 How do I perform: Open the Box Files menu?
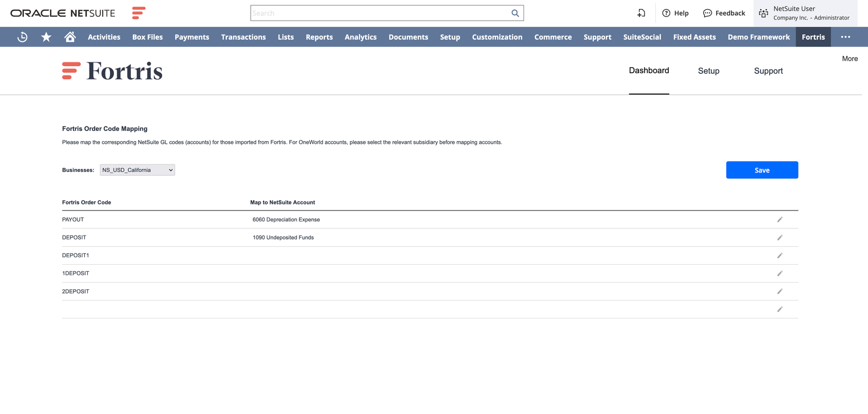coord(148,37)
